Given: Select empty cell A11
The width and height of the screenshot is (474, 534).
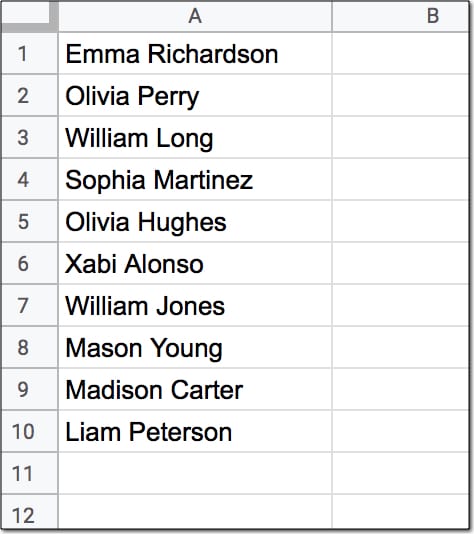Looking at the screenshot, I should coord(195,473).
